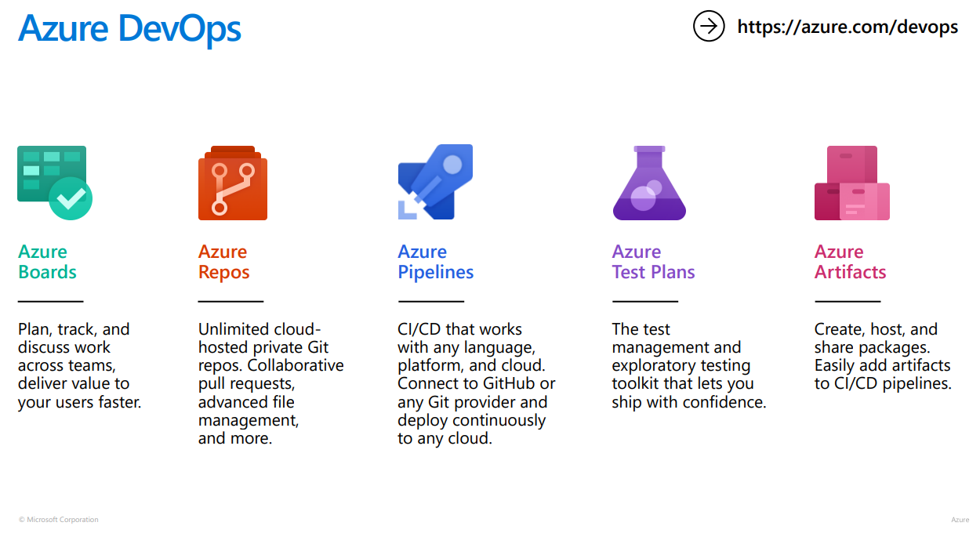Click the small Azure footer label
This screenshot has width=980, height=533.
click(960, 520)
